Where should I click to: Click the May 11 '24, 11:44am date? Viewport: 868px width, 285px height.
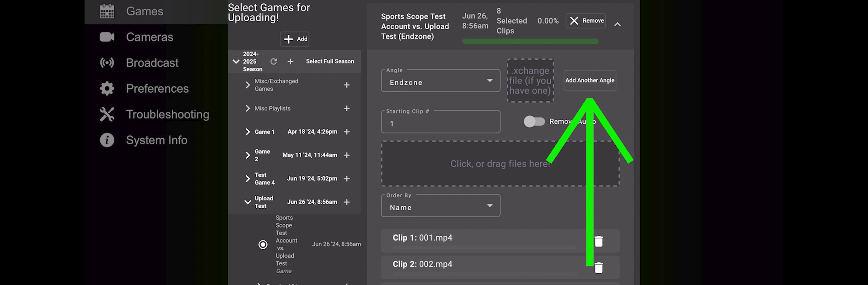(x=310, y=155)
